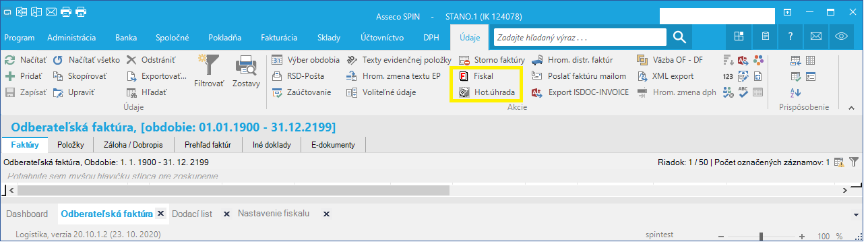This screenshot has width=868, height=246.
Task: Open Exportovať... export option
Action: [156, 76]
